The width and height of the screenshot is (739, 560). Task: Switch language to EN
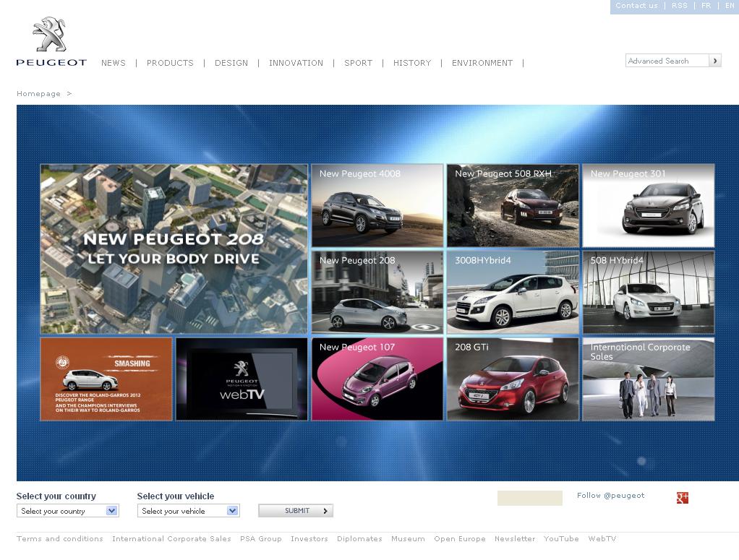[730, 6]
